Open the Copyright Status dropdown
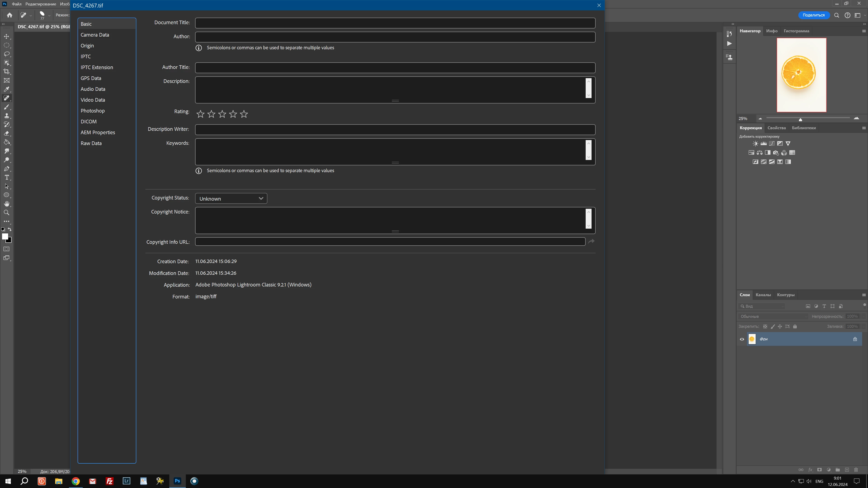The height and width of the screenshot is (488, 868). 231,199
